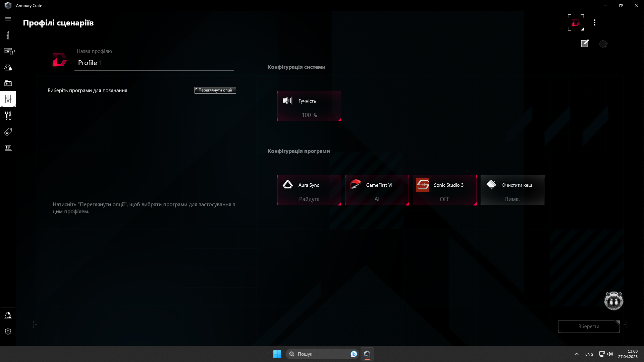
Task: Open the Settings gear in sidebar
Action: click(8, 331)
